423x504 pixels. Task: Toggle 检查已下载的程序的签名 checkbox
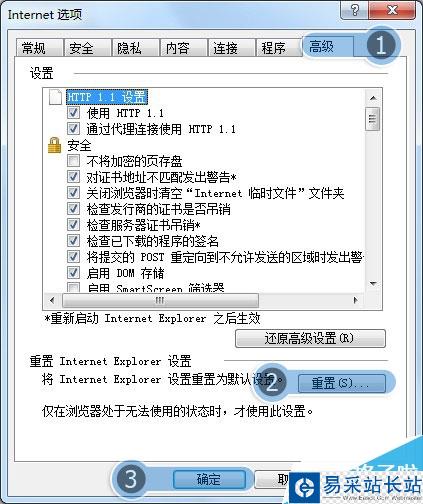[73, 241]
